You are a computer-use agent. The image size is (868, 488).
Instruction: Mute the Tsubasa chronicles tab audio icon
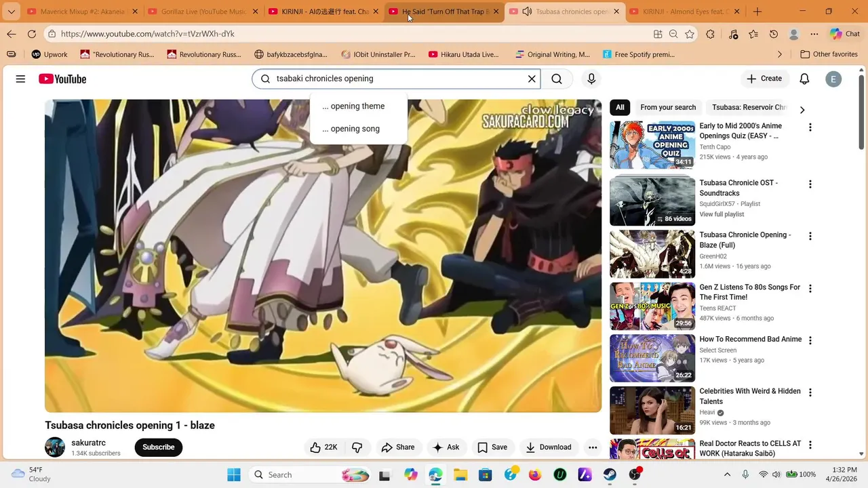[527, 12]
